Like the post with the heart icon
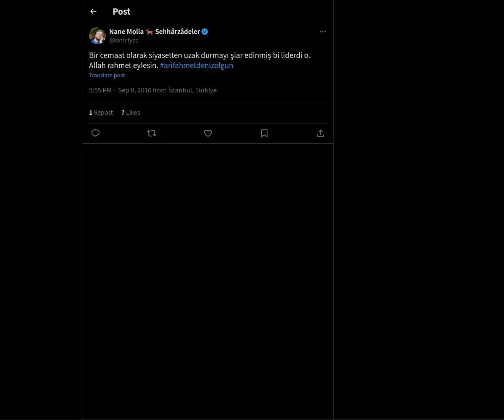The width and height of the screenshot is (504, 420). [x=208, y=133]
